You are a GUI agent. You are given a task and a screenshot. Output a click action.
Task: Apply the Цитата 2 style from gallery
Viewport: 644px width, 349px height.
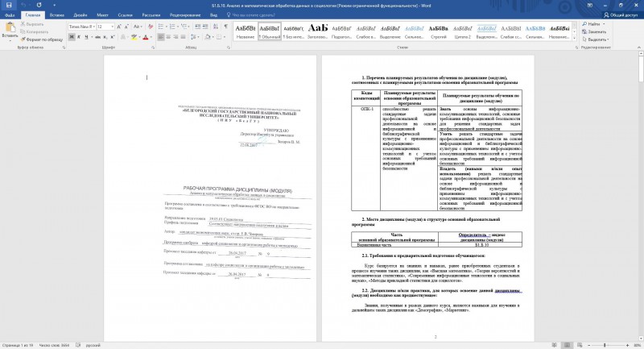pyautogui.click(x=462, y=31)
